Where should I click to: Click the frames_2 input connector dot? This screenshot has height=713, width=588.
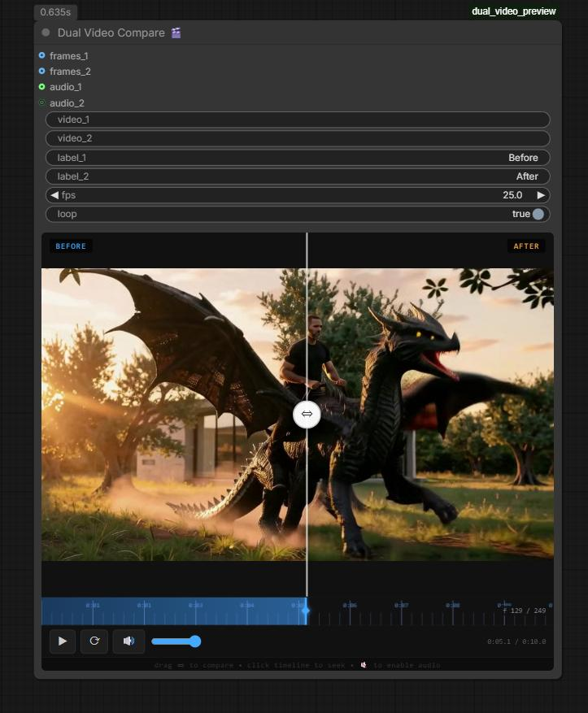(x=41, y=71)
